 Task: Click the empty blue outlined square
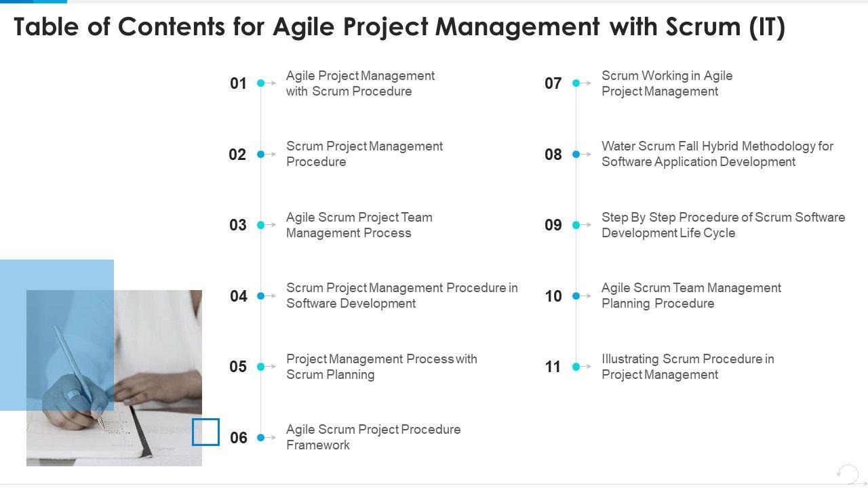205,432
